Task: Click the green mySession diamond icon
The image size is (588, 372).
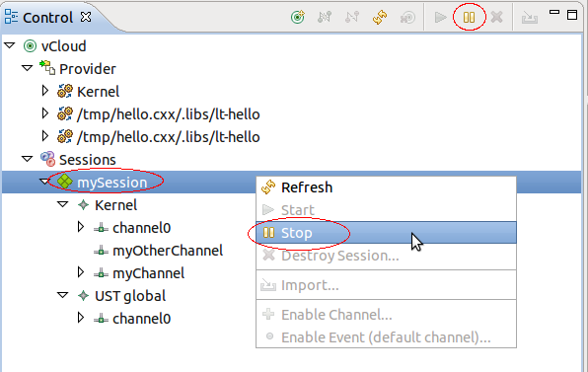Action: point(65,182)
